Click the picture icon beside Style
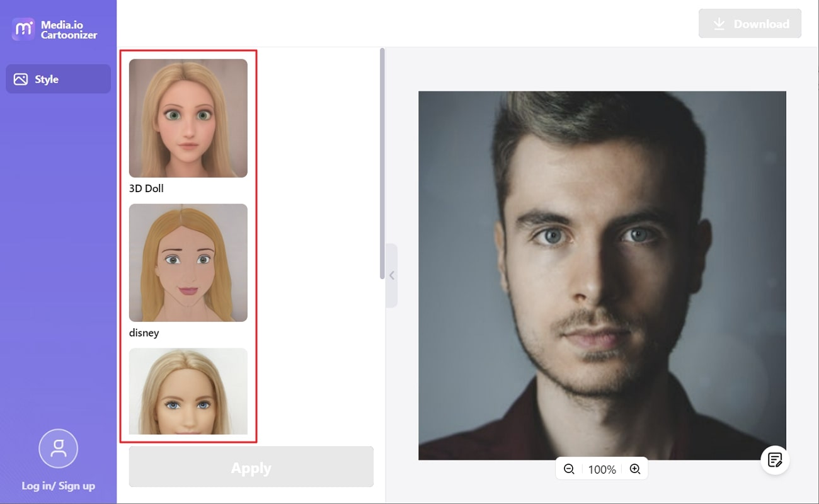This screenshot has width=819, height=504. click(x=21, y=79)
